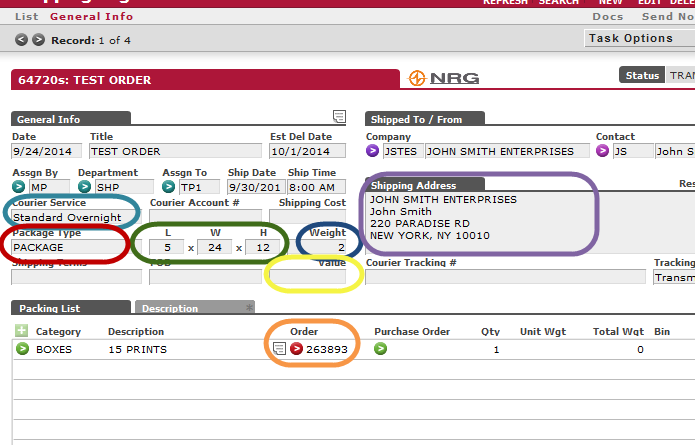This screenshot has width=695, height=445.
Task: Click Unit Wgt column header
Action: point(543,332)
